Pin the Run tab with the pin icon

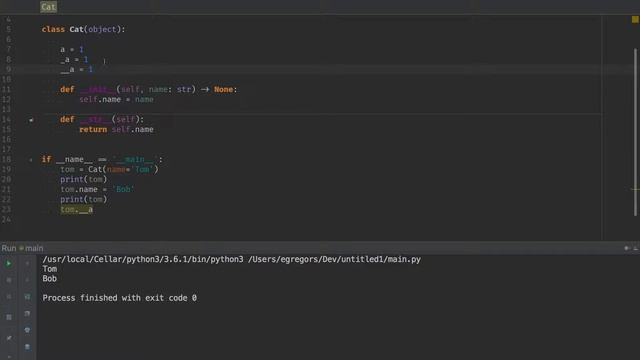click(x=9, y=338)
